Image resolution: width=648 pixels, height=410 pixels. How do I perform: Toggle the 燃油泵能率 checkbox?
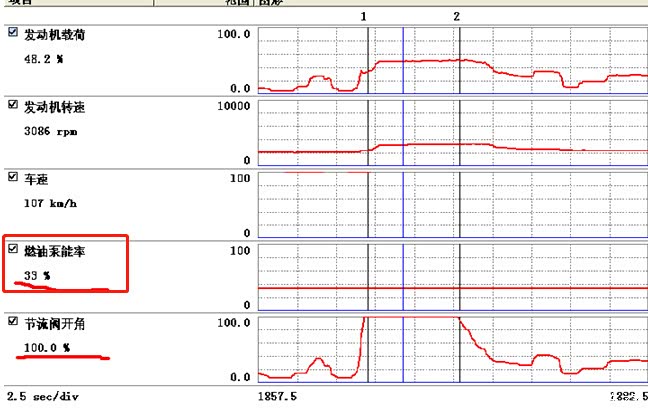click(13, 249)
